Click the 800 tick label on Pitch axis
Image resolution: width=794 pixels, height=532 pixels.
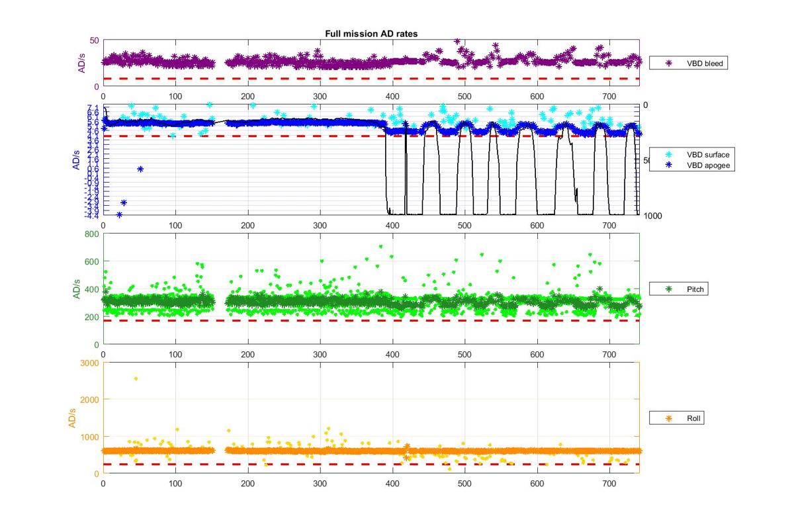[x=91, y=234]
